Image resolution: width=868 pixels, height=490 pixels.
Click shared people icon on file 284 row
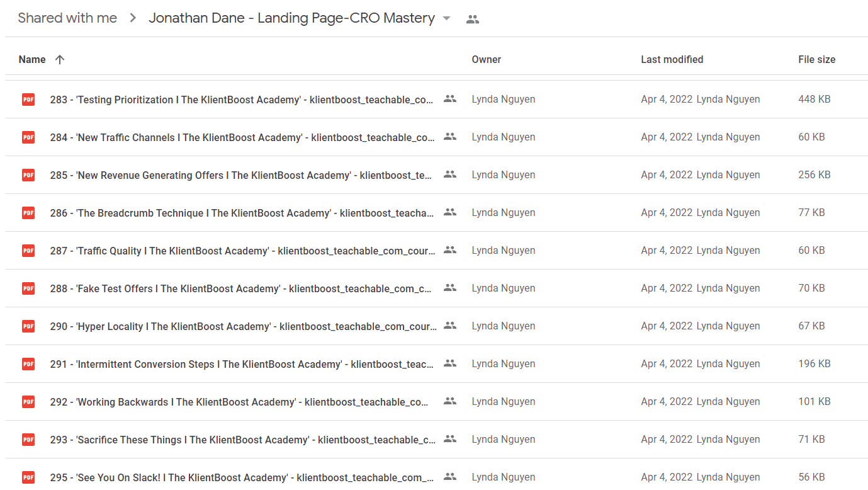point(449,137)
